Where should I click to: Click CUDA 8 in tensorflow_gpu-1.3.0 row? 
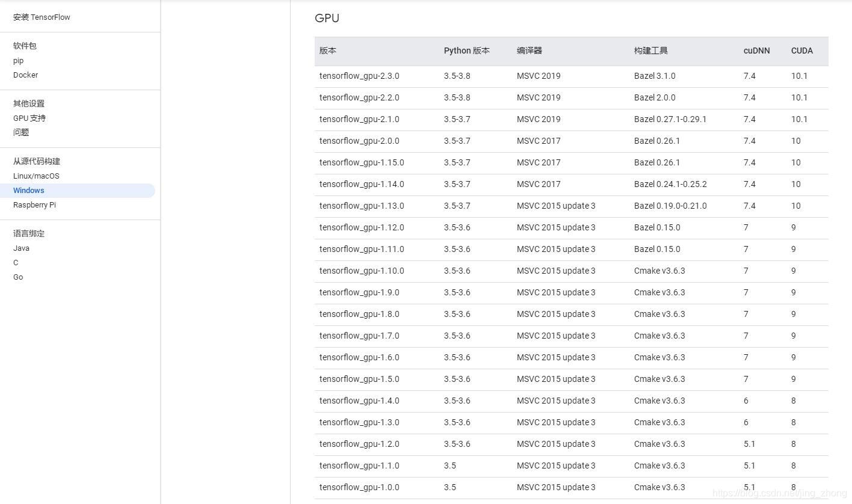[x=794, y=423]
